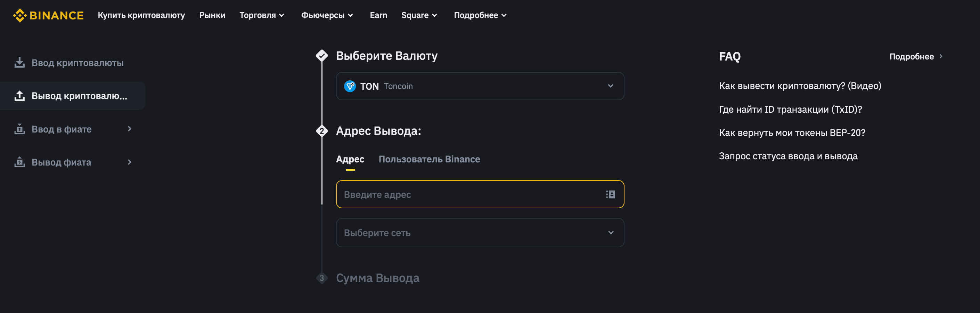The width and height of the screenshot is (980, 313).
Task: Click the crypto deposit download icon
Action: point(19,63)
